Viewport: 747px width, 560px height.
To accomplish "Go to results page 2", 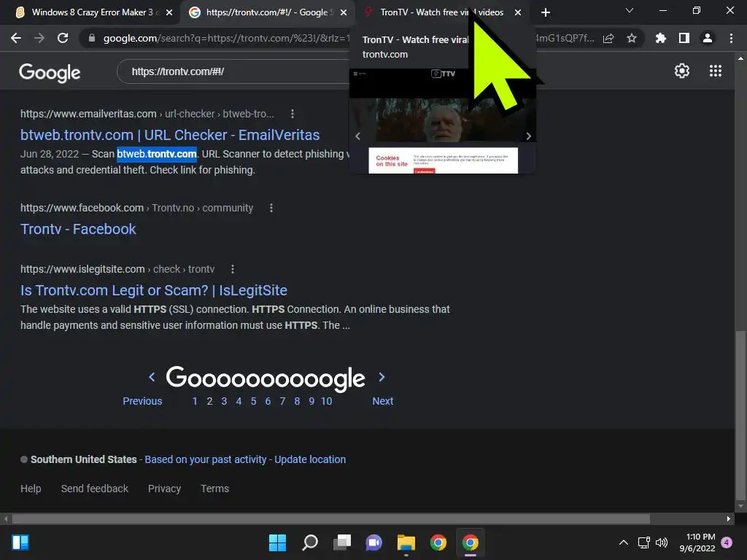I will (209, 401).
